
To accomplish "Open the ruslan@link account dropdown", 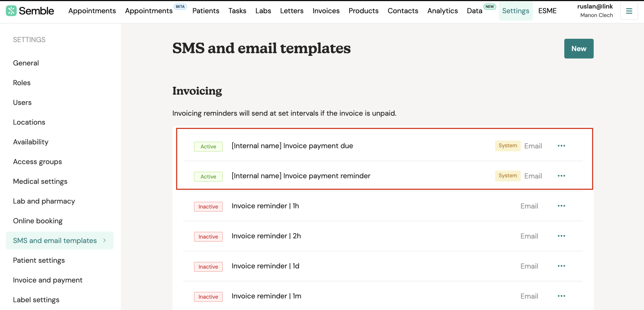I will tap(595, 11).
